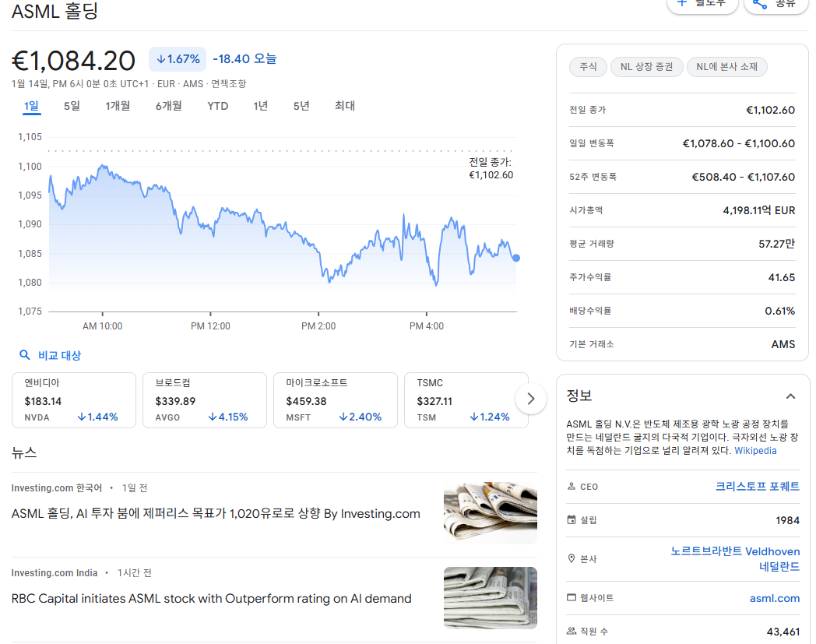Click the browser window icon next to 웹사이트
Viewport: 816px width, 644px height.
click(572, 597)
